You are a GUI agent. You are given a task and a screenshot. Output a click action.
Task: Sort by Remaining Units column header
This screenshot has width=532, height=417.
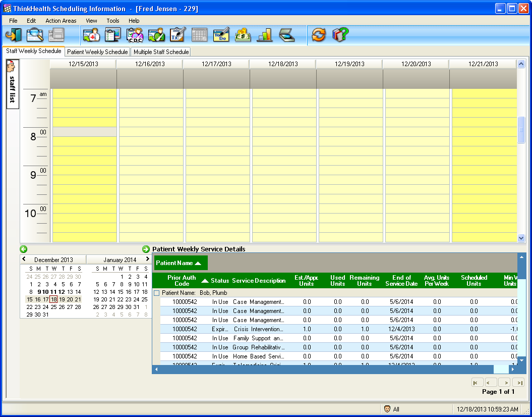click(x=365, y=281)
